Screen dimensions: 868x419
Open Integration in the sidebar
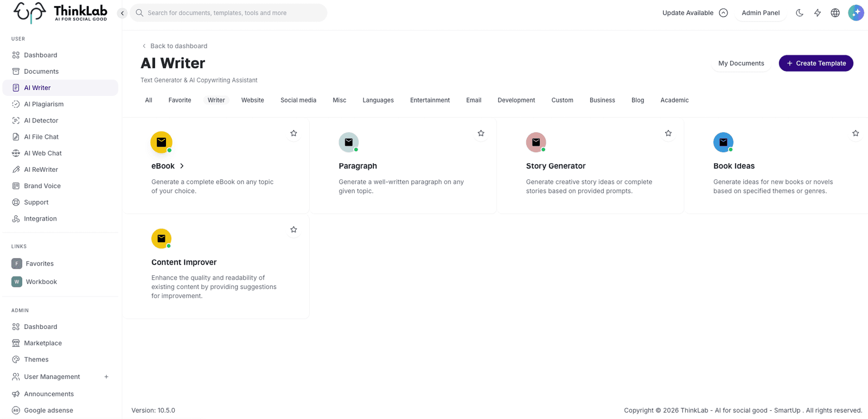60,218
